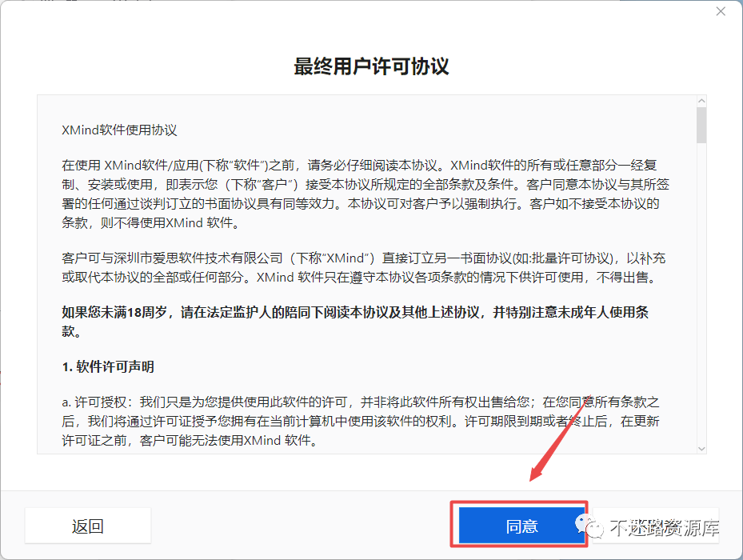Screen dimensions: 743x560
Task: Click the a. 许可授权 clause paragraph
Action: click(360, 421)
